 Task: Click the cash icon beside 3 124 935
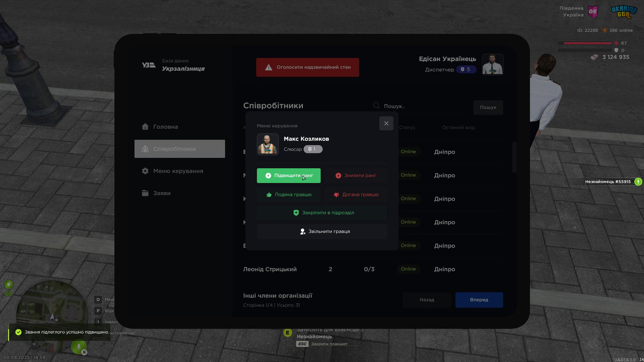595,57
